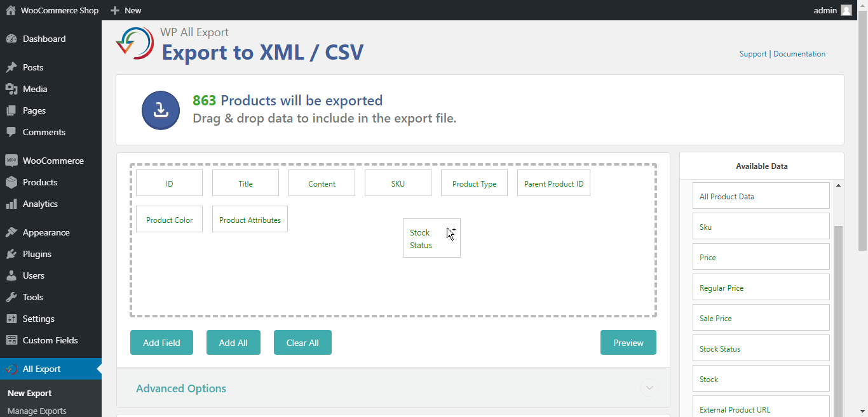Viewport: 868px width, 417px height.
Task: Click Price in Available Data
Action: (x=761, y=256)
